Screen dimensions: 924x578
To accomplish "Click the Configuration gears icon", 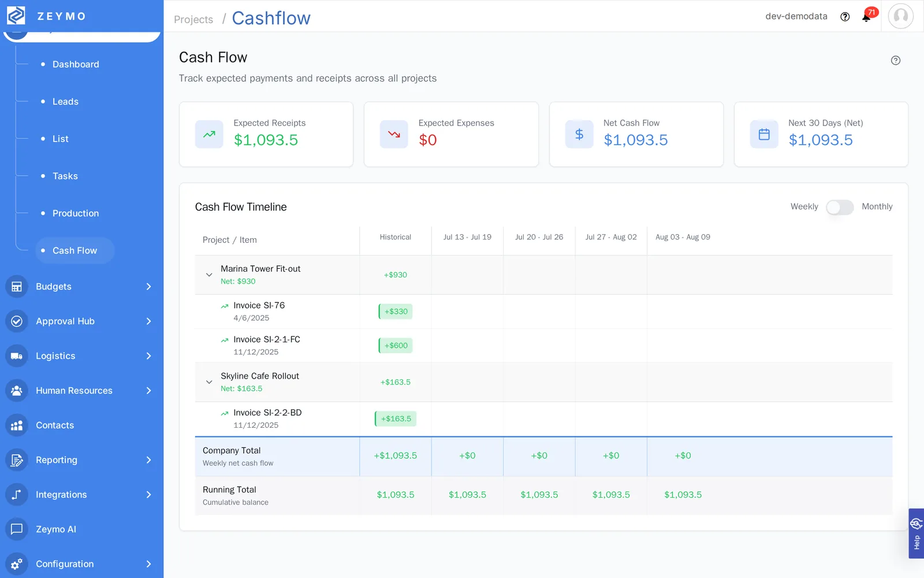I will coord(17,564).
